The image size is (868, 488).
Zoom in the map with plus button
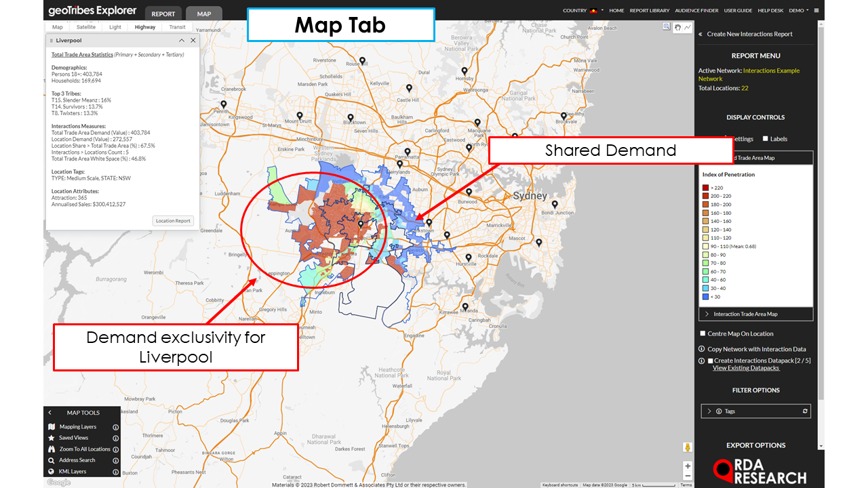688,466
